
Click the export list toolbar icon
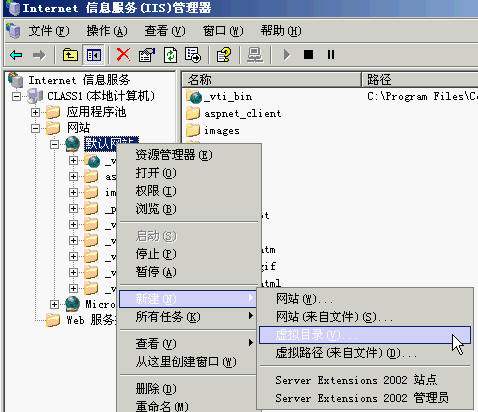pyautogui.click(x=193, y=55)
